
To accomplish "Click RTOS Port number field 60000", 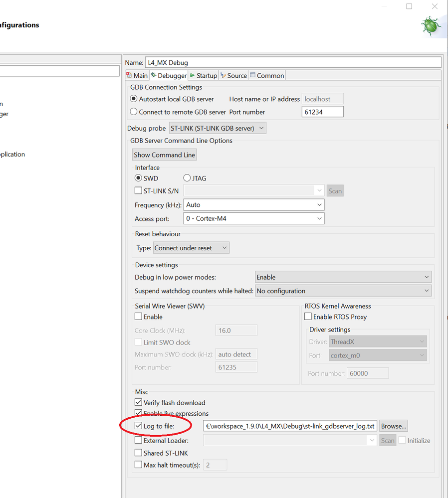I will pyautogui.click(x=368, y=373).
